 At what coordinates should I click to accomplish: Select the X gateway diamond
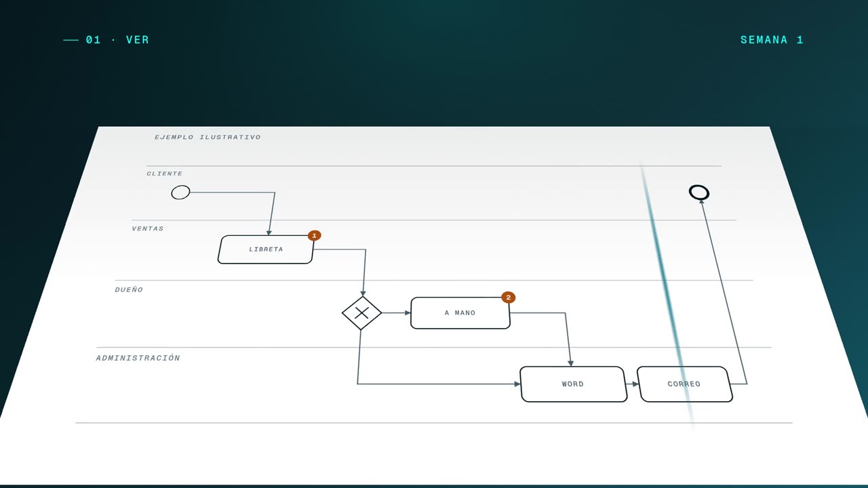361,313
